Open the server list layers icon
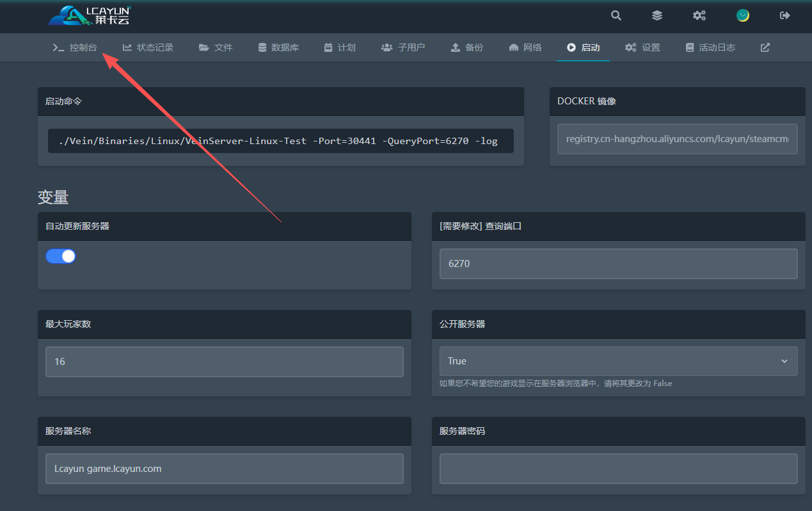Viewport: 812px width, 511px height. click(x=657, y=15)
